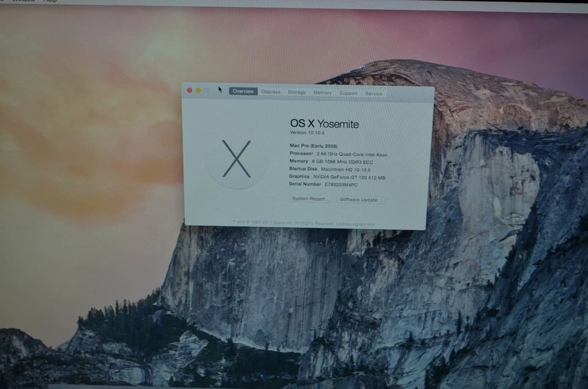Image resolution: width=588 pixels, height=389 pixels.
Task: Open the License Agreement link
Action: (x=355, y=224)
